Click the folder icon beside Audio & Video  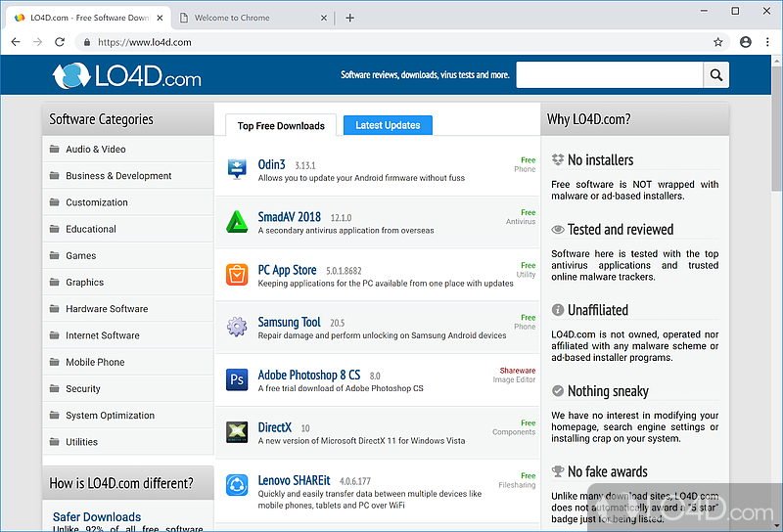pyautogui.click(x=55, y=149)
